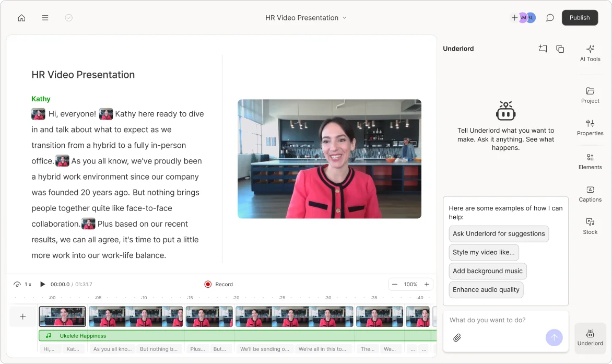Click the sync status checkmark icon
612x364 pixels.
point(68,18)
